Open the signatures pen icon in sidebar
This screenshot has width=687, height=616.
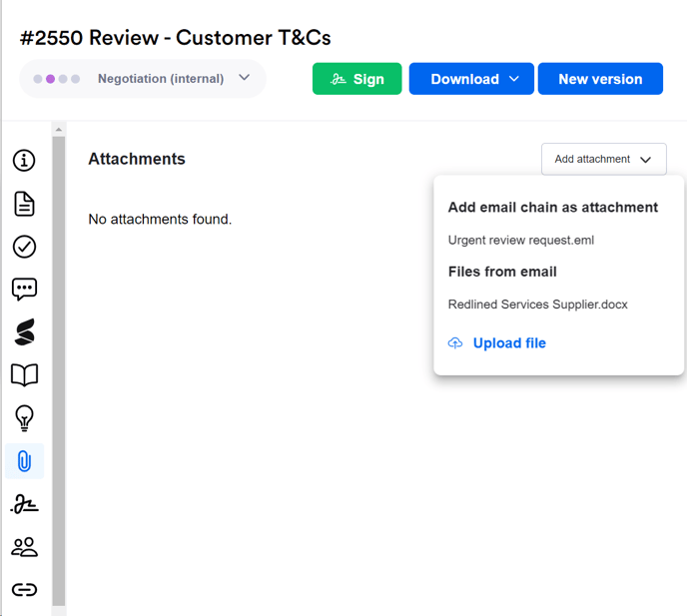point(24,504)
